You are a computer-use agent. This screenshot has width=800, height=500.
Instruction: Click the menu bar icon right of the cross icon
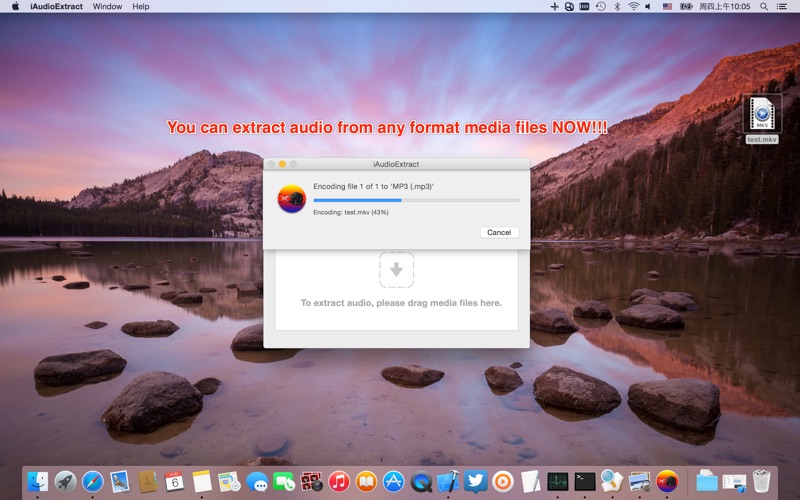tap(569, 6)
